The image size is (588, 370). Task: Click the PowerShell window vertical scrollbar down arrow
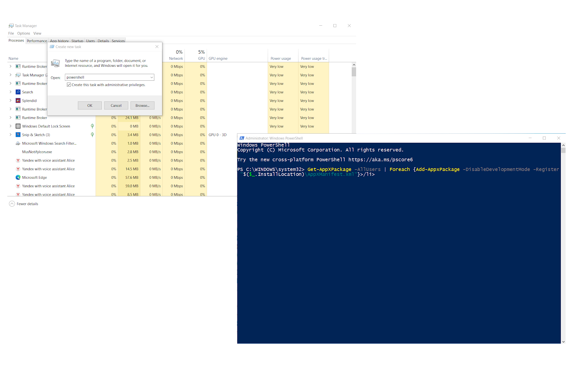click(563, 341)
